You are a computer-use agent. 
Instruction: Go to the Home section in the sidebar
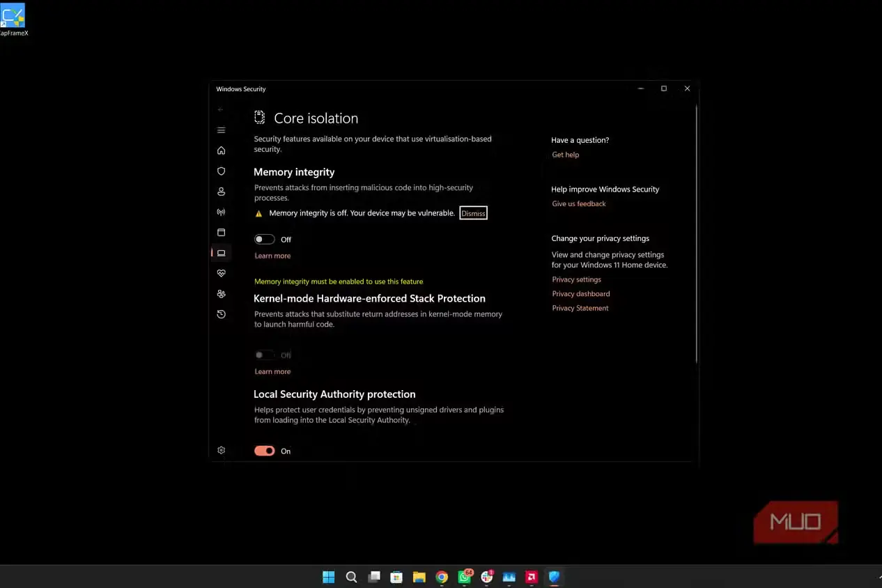coord(221,150)
